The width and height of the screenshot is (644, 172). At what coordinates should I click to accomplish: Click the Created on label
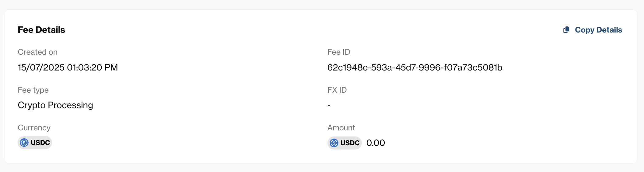click(38, 52)
